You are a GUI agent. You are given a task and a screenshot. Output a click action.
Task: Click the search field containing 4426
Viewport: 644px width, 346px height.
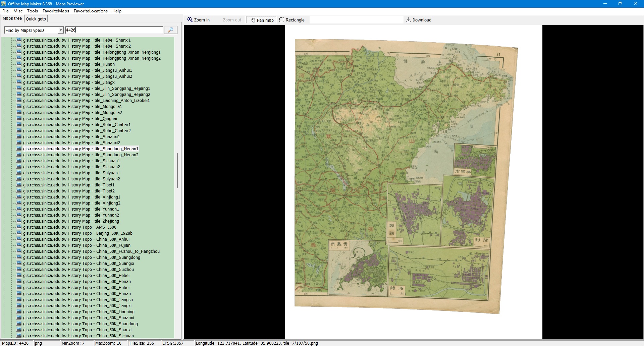[113, 30]
